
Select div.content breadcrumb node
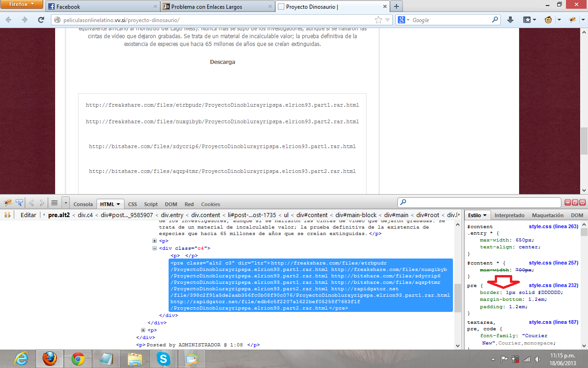click(205, 215)
